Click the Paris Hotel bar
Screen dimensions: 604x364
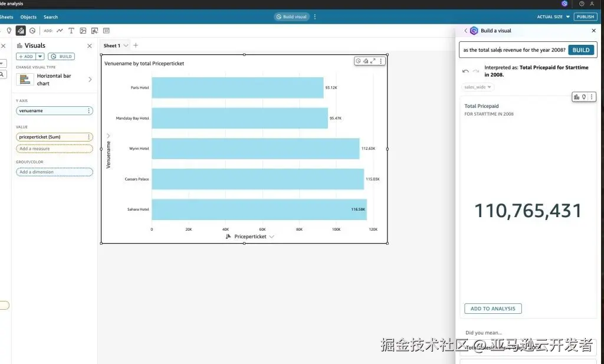click(238, 88)
